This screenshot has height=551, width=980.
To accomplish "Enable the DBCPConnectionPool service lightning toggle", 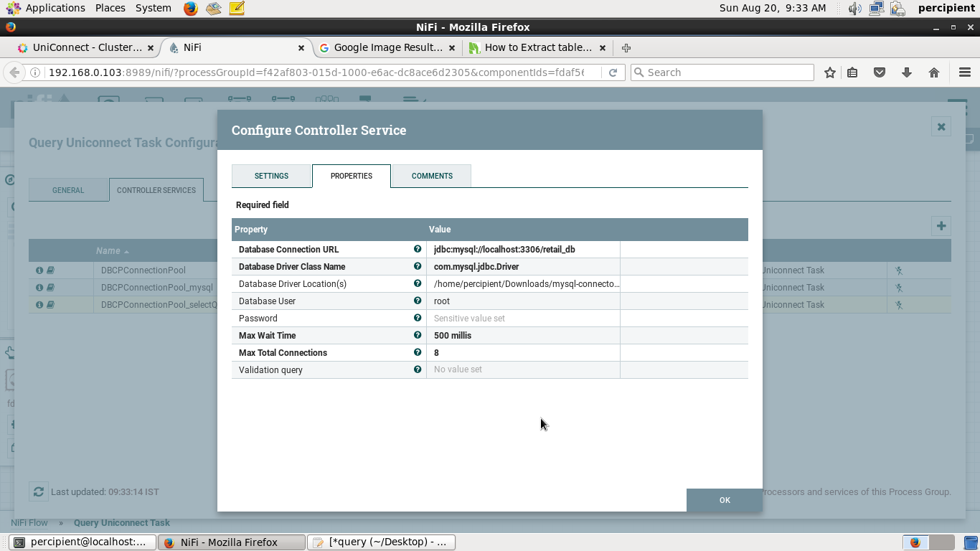I will click(x=897, y=270).
